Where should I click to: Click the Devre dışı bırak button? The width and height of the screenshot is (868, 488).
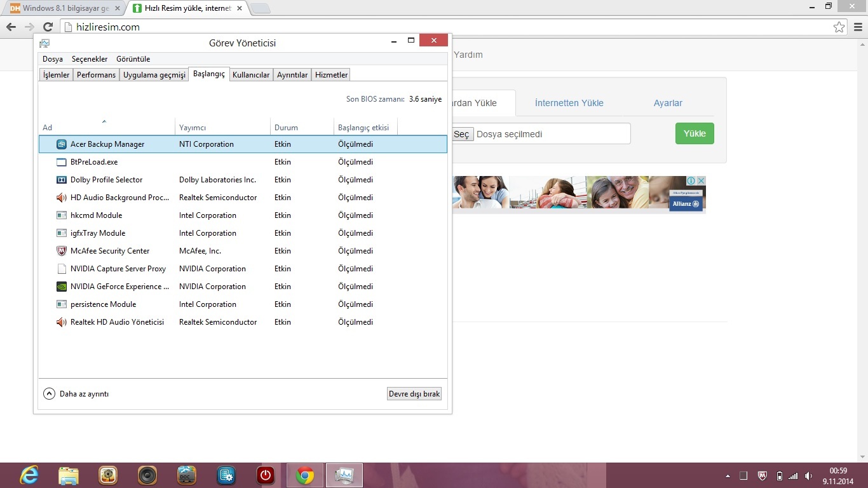(x=414, y=394)
